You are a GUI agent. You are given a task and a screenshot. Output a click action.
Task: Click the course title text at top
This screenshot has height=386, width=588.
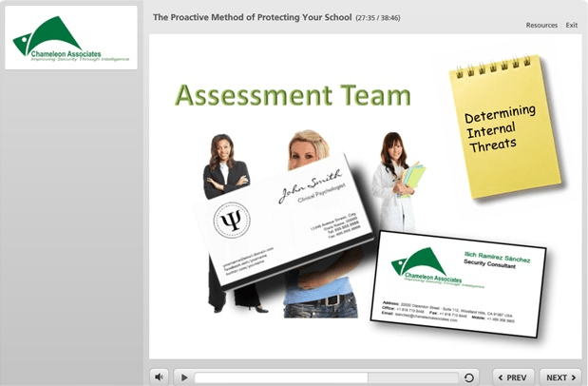(252, 17)
